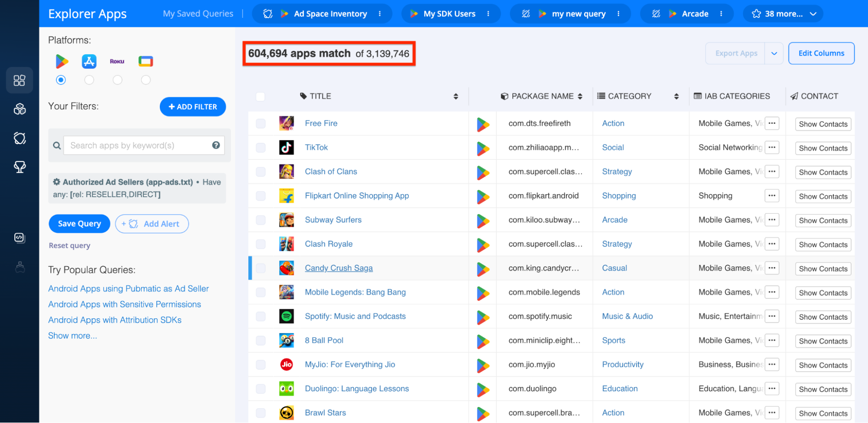The image size is (868, 423).
Task: Focus the Search apps by keyword field
Action: click(144, 145)
